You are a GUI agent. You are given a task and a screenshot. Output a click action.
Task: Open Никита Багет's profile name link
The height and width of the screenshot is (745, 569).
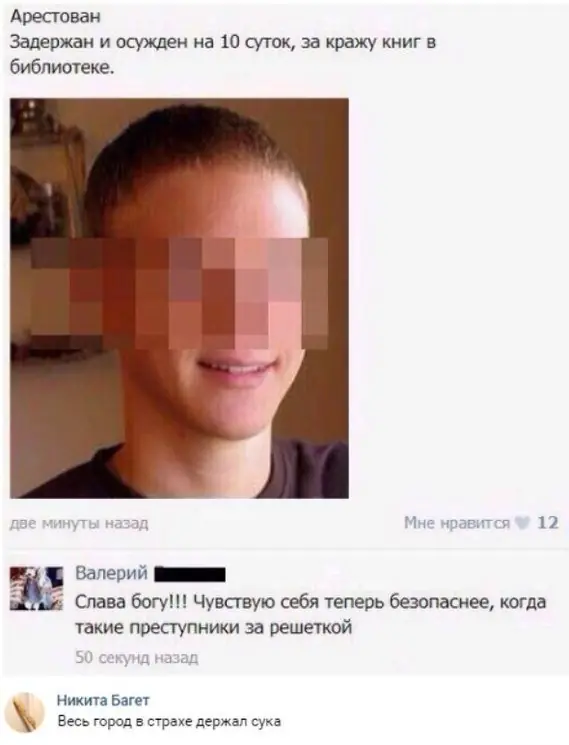coord(103,700)
